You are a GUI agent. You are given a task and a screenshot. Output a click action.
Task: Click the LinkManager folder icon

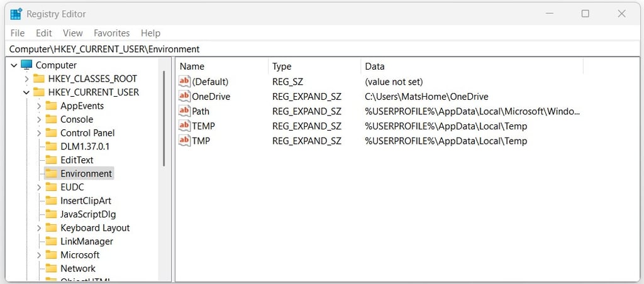pyautogui.click(x=51, y=241)
